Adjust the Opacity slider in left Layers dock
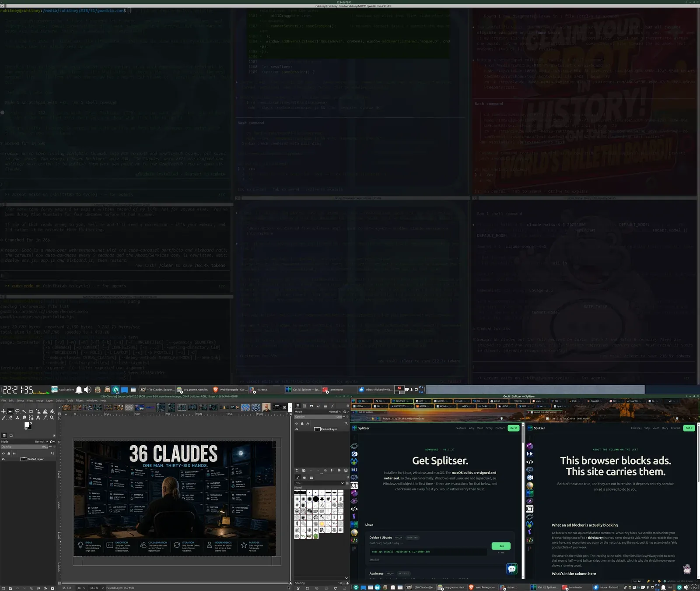Viewport: 700px width, 591px height. (x=25, y=447)
